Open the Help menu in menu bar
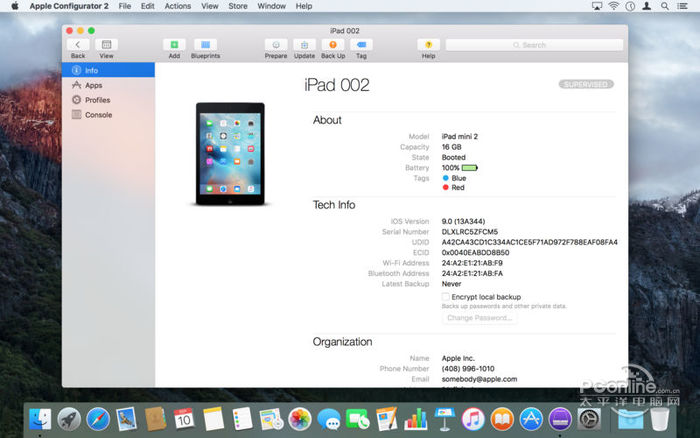Viewport: 700px width, 438px height. tap(304, 6)
